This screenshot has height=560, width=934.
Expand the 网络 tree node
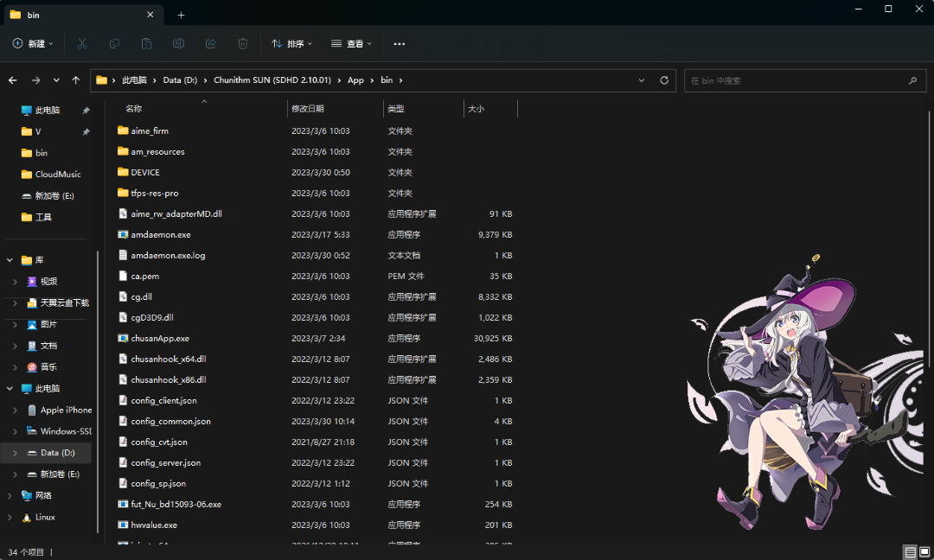(10, 496)
